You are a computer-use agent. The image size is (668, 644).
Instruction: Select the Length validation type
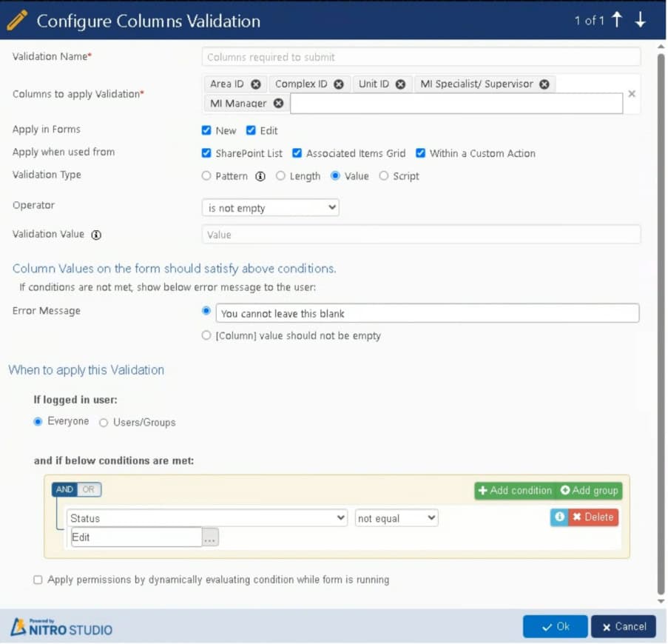[x=280, y=175]
